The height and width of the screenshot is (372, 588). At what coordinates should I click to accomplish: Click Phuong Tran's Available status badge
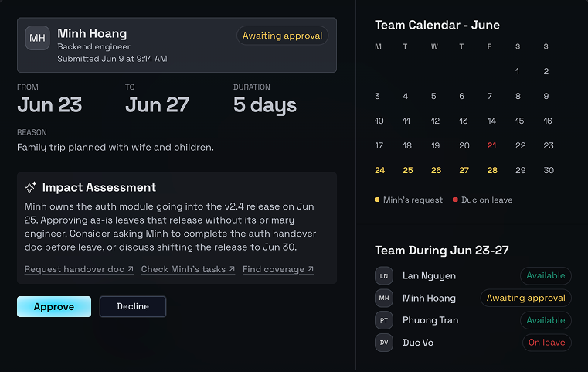tap(546, 320)
